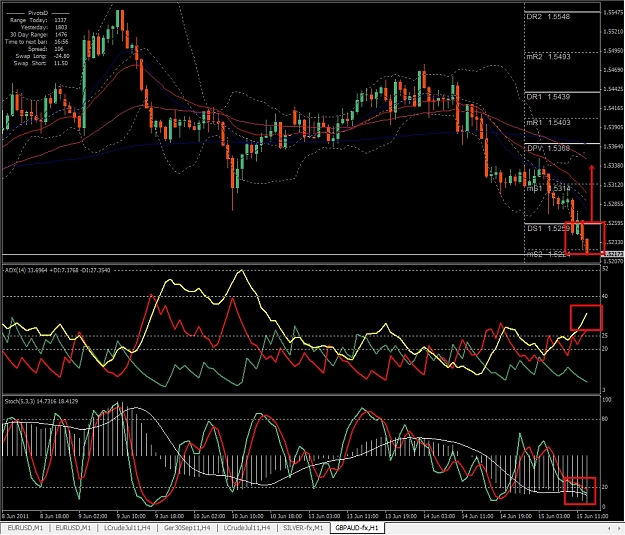Screen dimensions: 625x535
Task: Click the 40 level on ADX scale
Action: click(x=605, y=296)
